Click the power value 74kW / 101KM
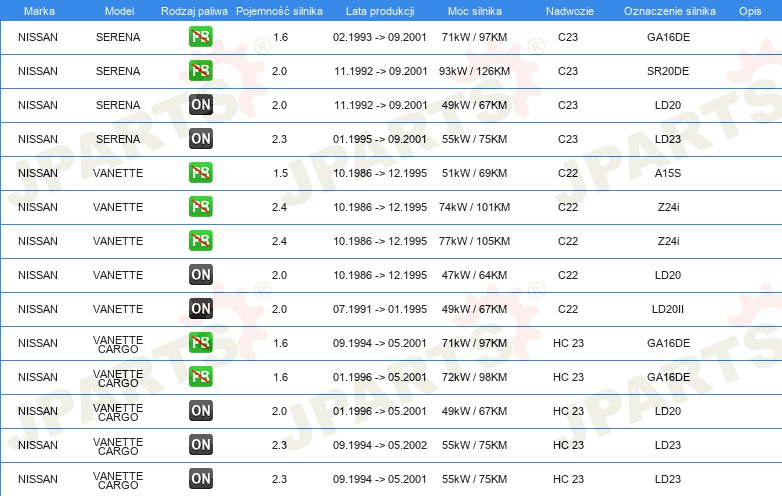This screenshot has width=782, height=496. click(x=474, y=207)
